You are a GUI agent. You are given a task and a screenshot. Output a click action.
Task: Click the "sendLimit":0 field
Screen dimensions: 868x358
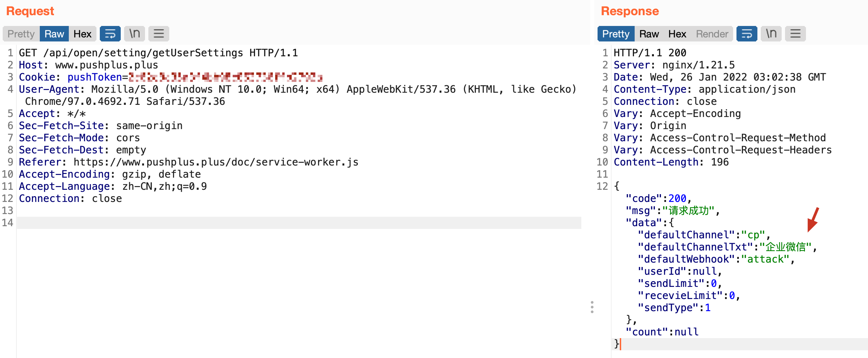[680, 284]
